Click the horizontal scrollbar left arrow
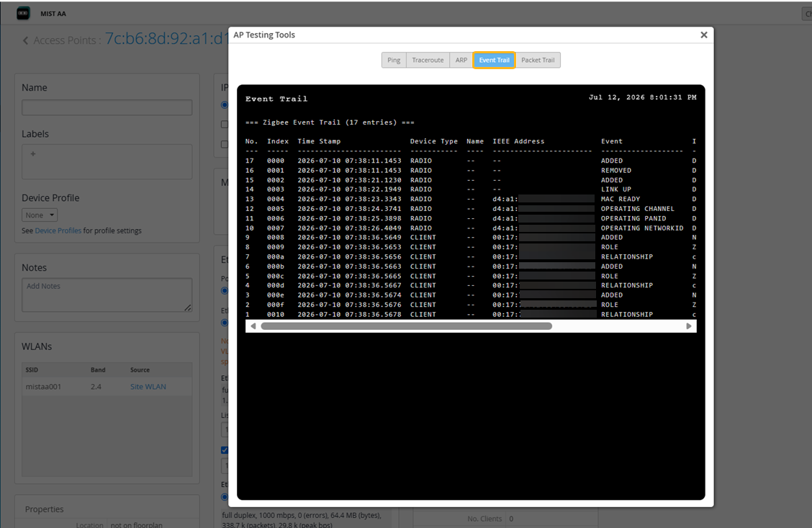This screenshot has width=812, height=528. point(253,326)
